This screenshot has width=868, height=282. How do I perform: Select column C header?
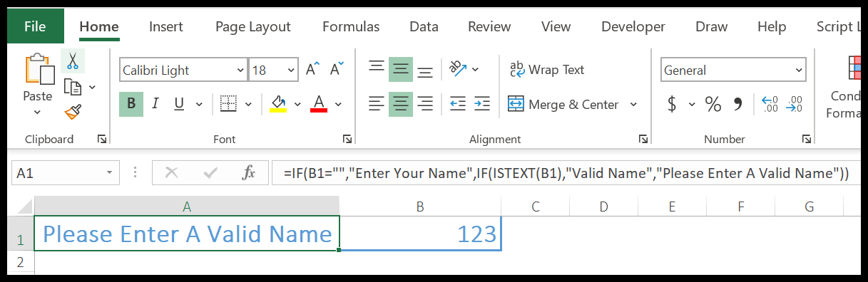tap(535, 207)
